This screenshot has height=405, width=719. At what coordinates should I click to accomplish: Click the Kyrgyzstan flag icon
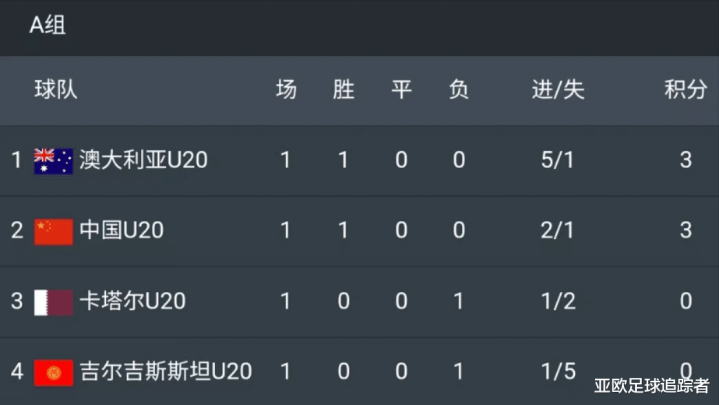click(x=53, y=373)
